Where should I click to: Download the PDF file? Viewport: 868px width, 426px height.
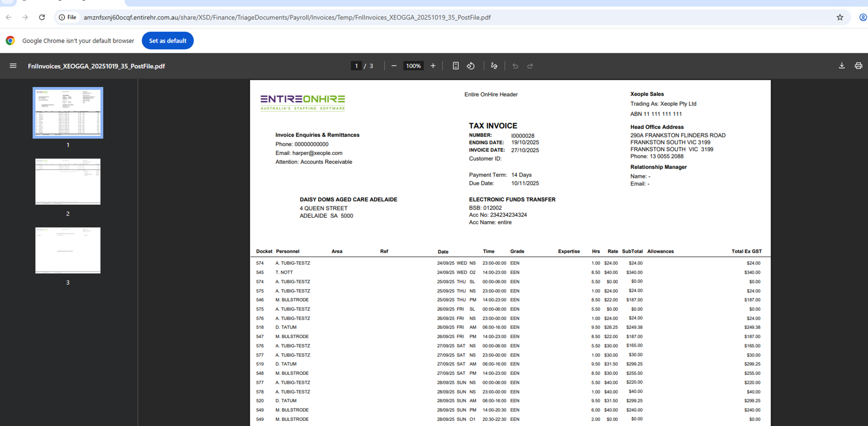(842, 66)
